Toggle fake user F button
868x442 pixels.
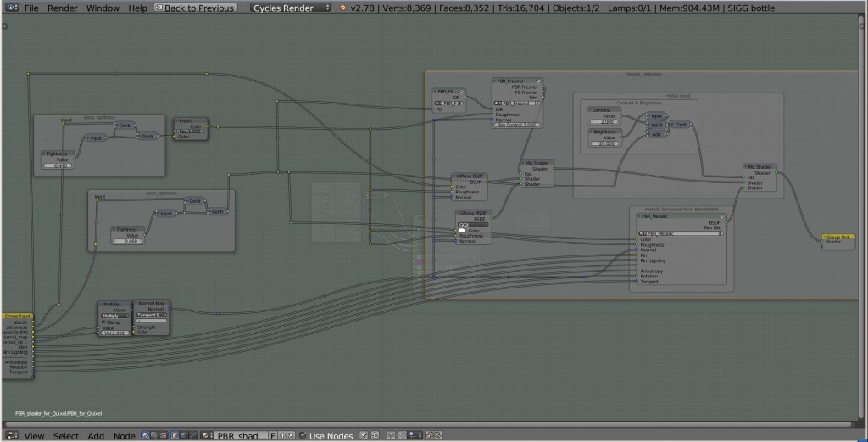coord(273,435)
